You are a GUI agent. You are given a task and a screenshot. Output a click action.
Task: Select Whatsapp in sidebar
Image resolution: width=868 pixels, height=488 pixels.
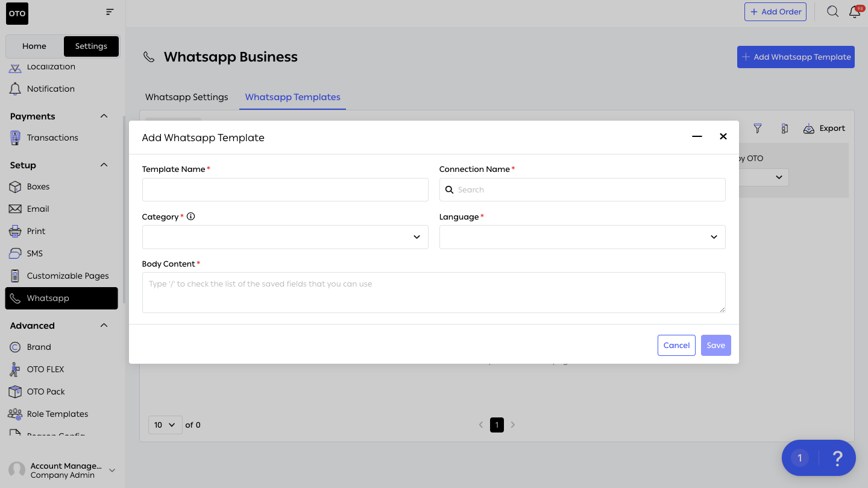click(x=61, y=298)
